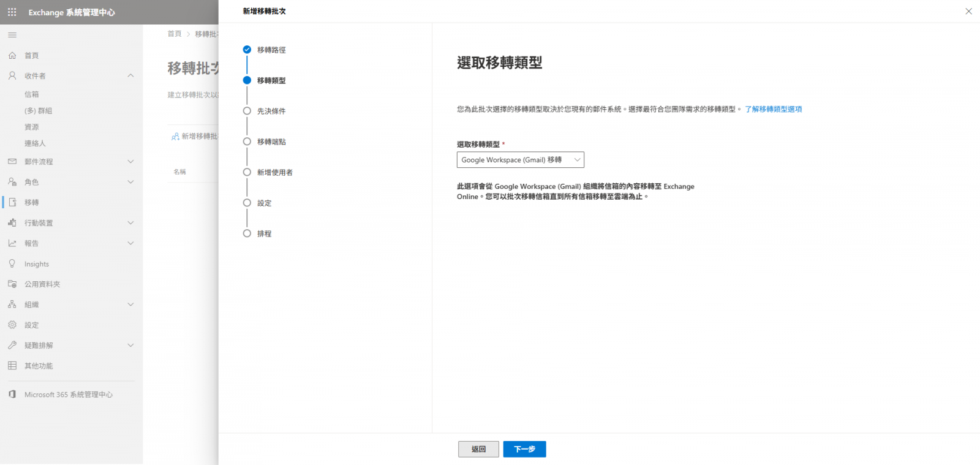Viewport: 980px width, 465px height.
Task: Expand the 行動裝置 section chevron
Action: click(x=130, y=222)
